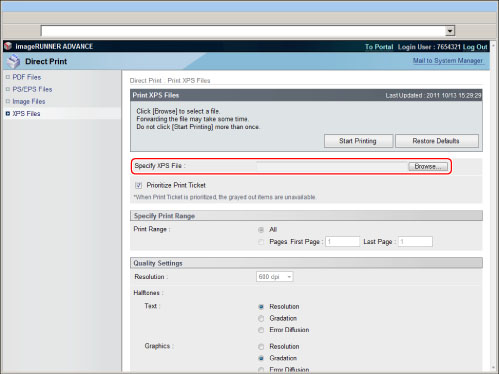The height and width of the screenshot is (374, 499).
Task: Open the Resolution 600 dpi dropdown
Action: pos(274,277)
